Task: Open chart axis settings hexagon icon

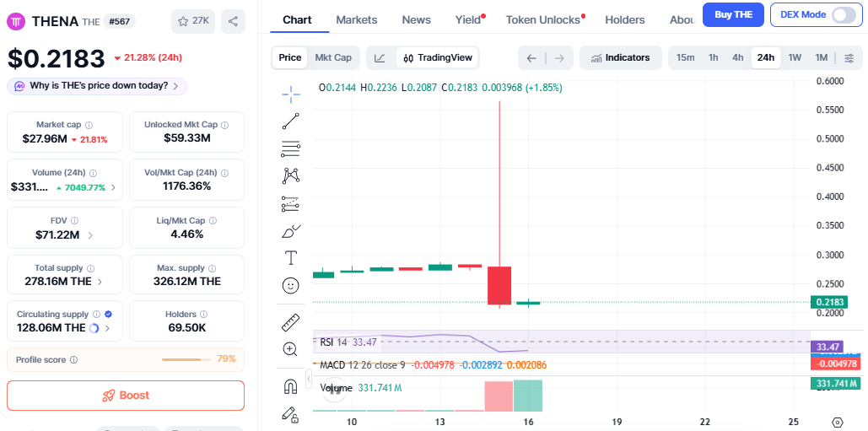Action: tap(838, 422)
